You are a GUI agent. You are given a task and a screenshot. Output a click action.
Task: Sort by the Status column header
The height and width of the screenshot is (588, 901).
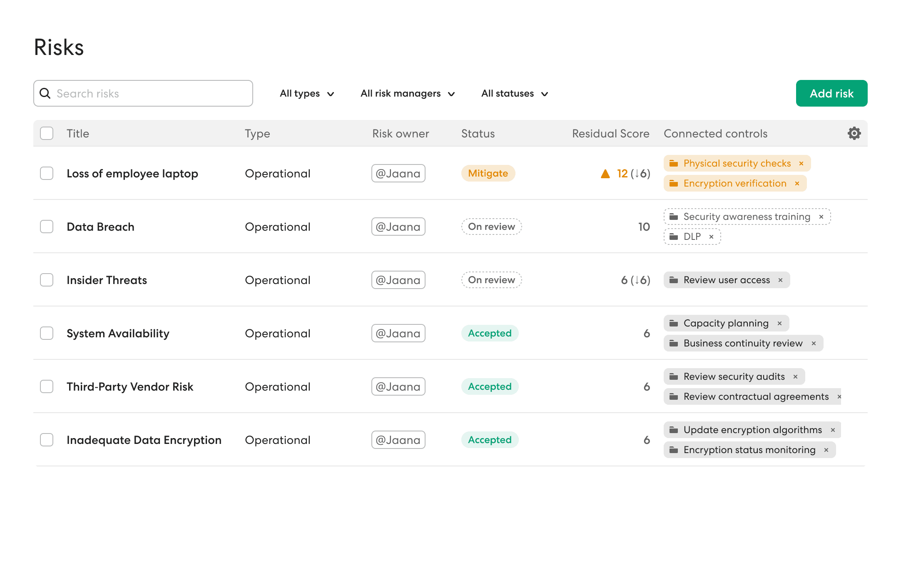coord(478,133)
